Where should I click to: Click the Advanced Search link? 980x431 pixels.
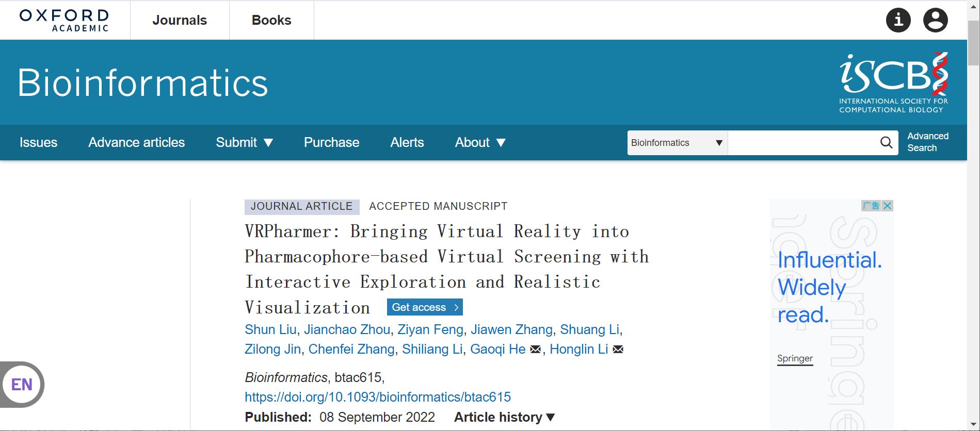coord(927,142)
